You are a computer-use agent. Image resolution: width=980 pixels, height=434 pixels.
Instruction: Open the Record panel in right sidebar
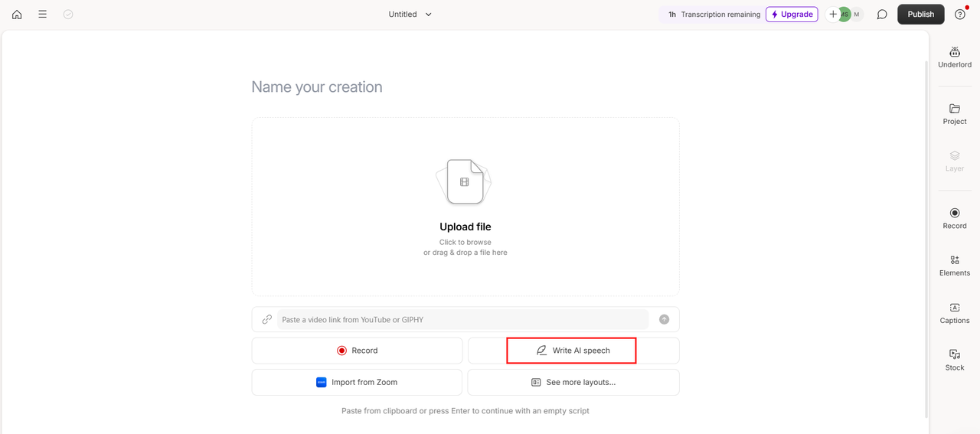(x=955, y=219)
